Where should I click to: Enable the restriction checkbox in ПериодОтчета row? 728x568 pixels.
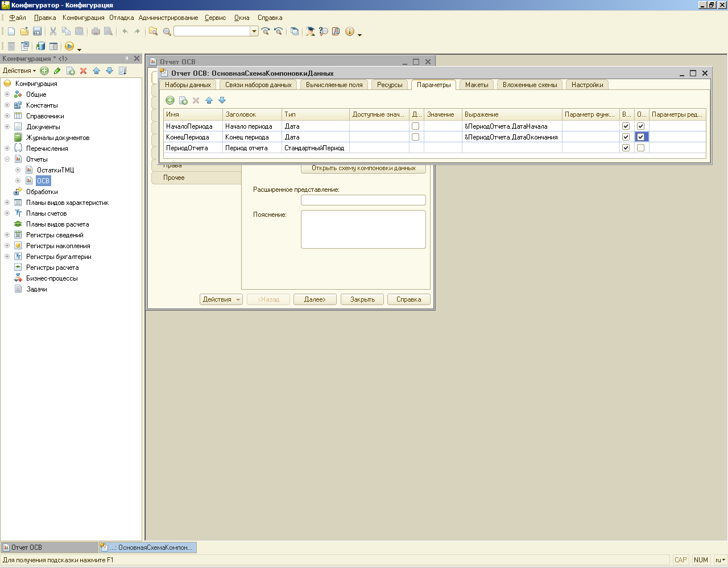coord(640,148)
